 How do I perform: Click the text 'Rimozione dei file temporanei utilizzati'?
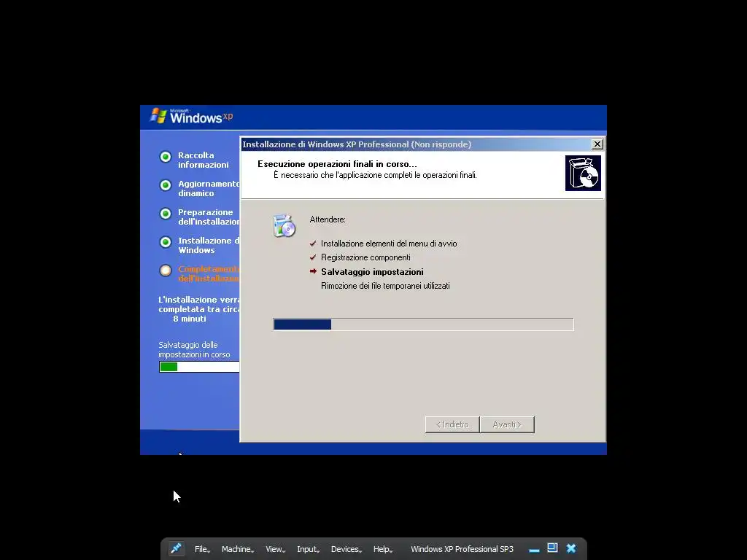click(x=385, y=286)
